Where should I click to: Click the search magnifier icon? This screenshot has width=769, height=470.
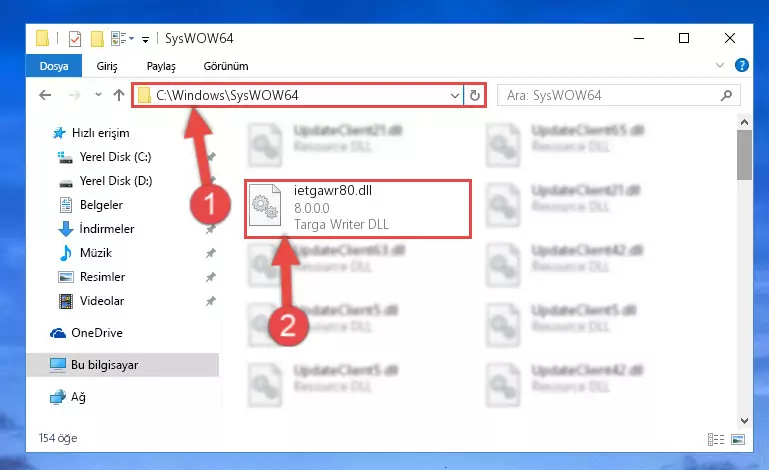[726, 96]
